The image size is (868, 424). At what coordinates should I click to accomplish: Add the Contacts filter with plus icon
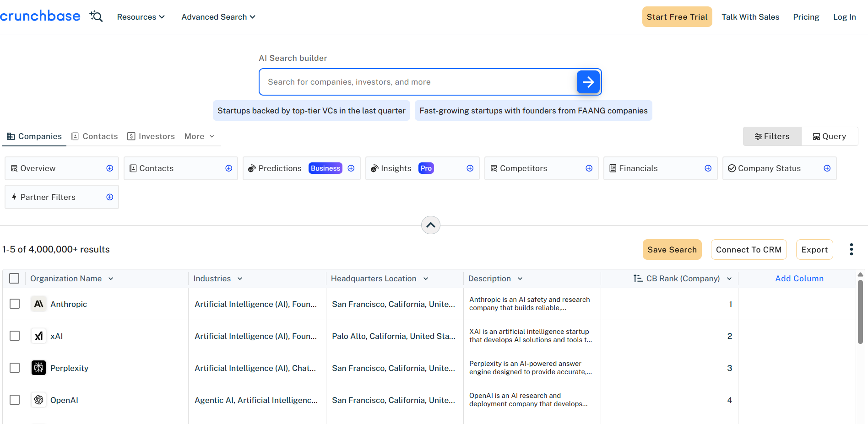click(x=229, y=168)
